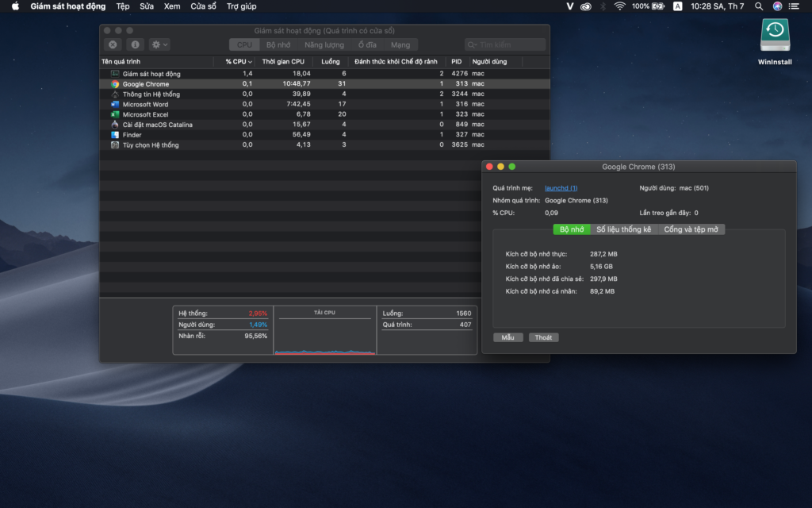Screen dimensions: 812x508
Task: Click the Bluetooth menu bar icon
Action: pos(603,6)
